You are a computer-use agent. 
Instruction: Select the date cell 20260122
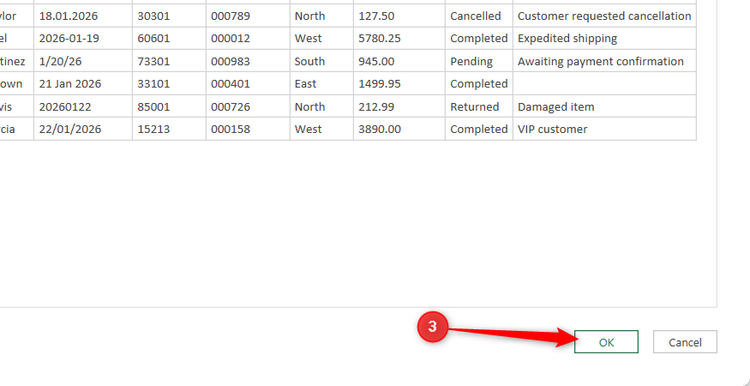tap(83, 106)
